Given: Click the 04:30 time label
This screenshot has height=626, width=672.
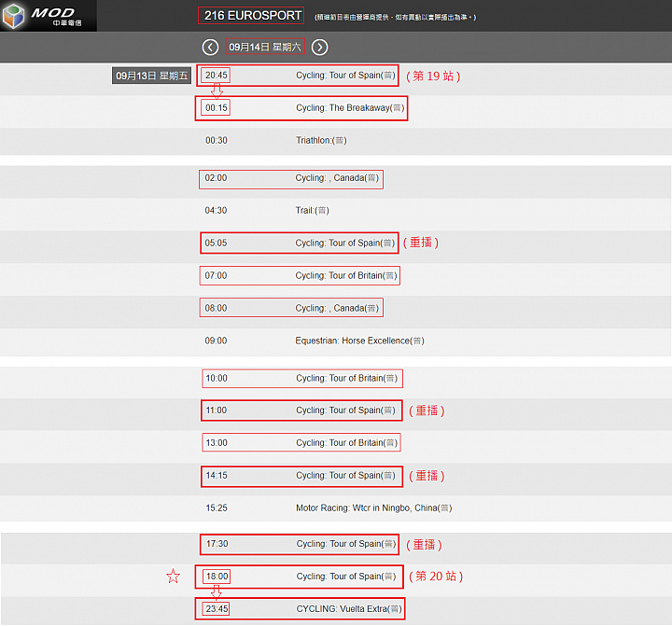Looking at the screenshot, I should [x=216, y=211].
